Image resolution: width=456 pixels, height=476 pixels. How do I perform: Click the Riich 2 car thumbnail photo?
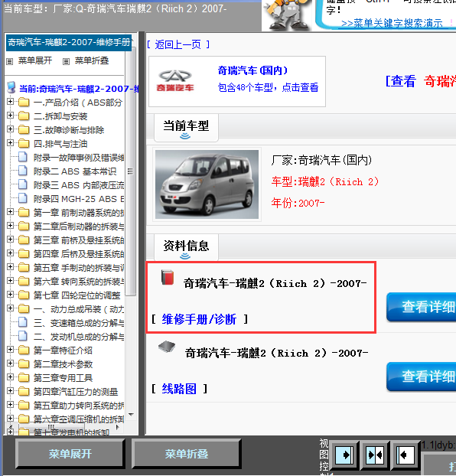click(x=207, y=184)
